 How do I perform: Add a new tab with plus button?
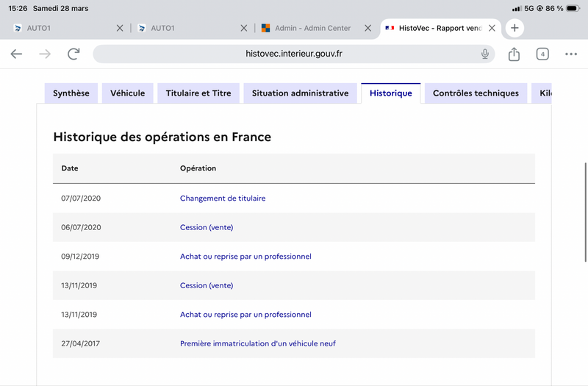point(514,28)
